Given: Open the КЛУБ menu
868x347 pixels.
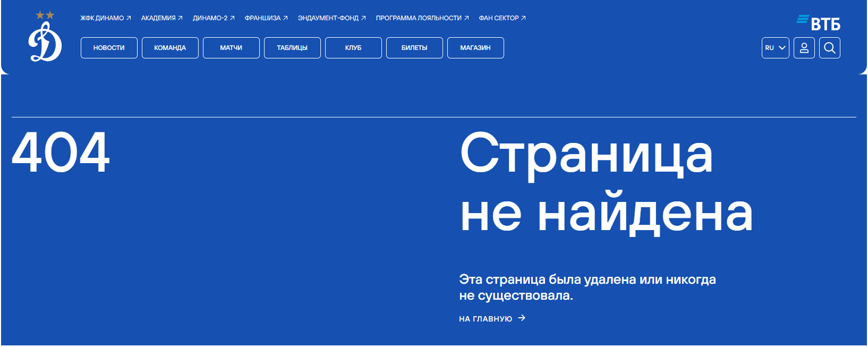Looking at the screenshot, I should 353,48.
